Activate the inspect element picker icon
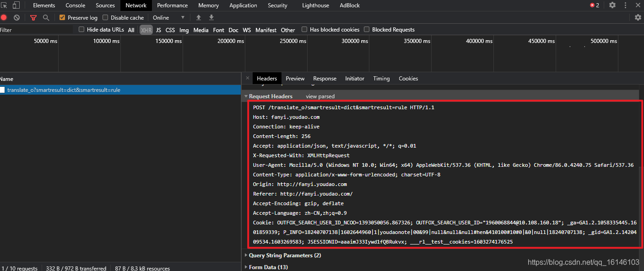This screenshot has width=644, height=271. click(x=5, y=5)
